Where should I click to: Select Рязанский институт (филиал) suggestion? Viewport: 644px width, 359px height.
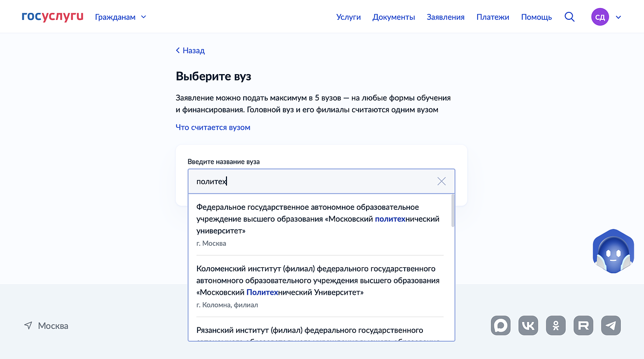click(x=320, y=328)
